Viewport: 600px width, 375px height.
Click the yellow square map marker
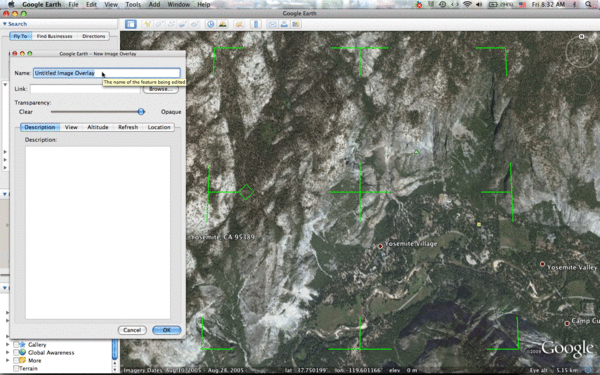coord(479,225)
